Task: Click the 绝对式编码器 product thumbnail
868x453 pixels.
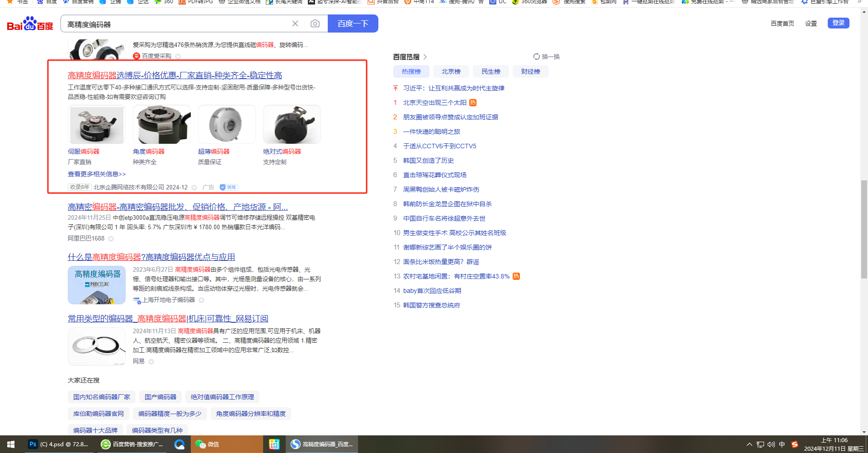Action: pyautogui.click(x=292, y=124)
